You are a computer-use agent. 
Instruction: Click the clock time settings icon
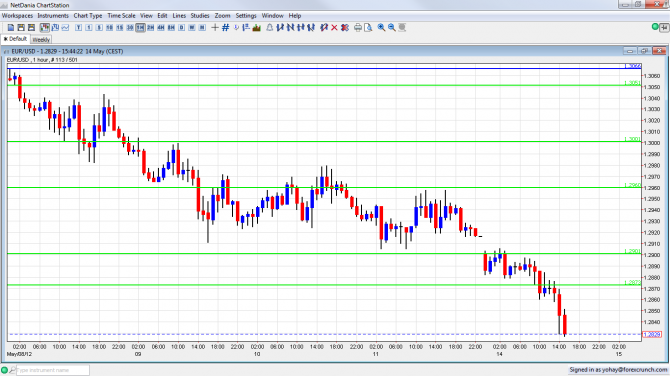click(236, 27)
